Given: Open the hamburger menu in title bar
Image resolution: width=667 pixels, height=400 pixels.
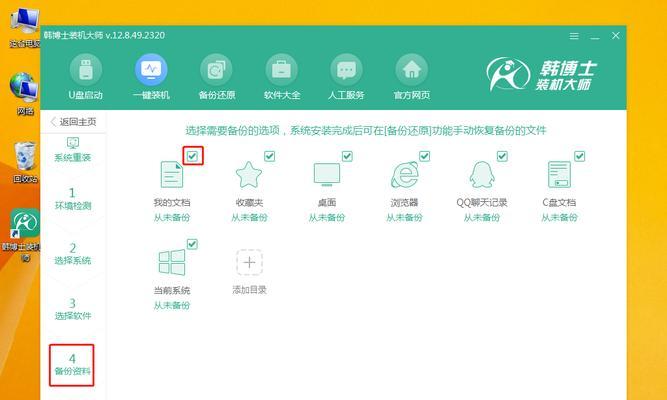Looking at the screenshot, I should tap(574, 36).
